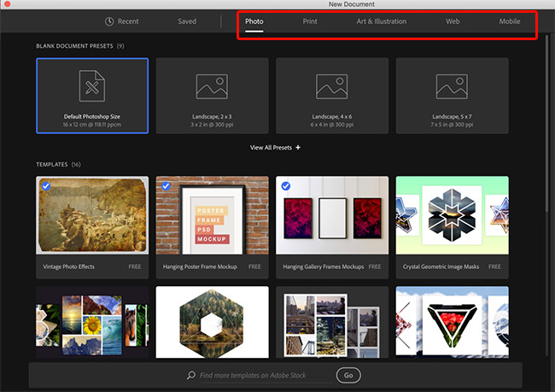Choose the Landscape 2 x 3 preset icon

point(212,86)
